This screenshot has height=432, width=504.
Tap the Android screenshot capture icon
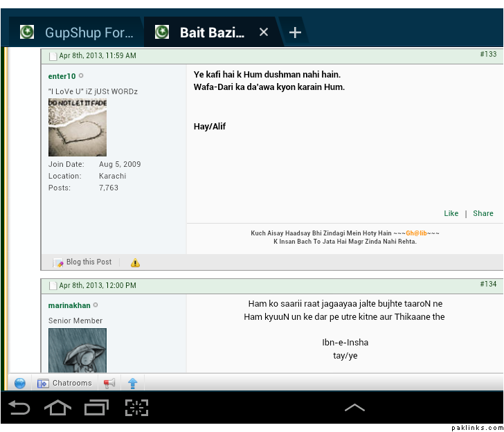point(136,408)
